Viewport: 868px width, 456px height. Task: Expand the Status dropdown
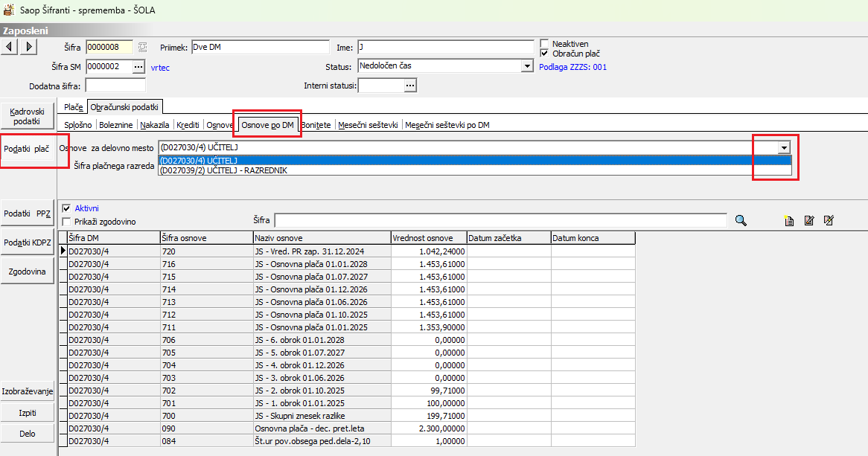pos(527,66)
